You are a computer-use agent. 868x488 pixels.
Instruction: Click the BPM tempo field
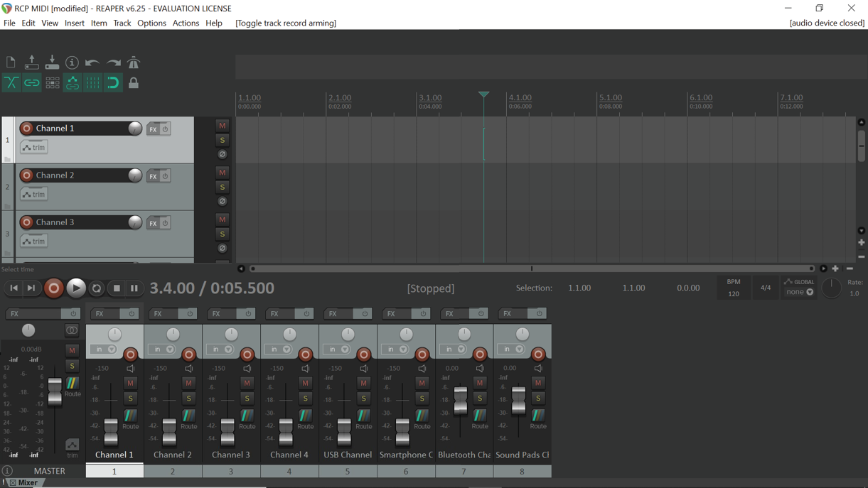(x=734, y=293)
